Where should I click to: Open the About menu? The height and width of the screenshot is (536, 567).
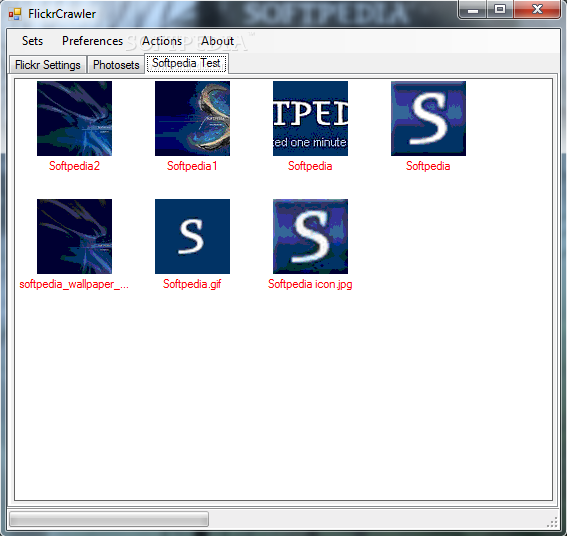(217, 41)
